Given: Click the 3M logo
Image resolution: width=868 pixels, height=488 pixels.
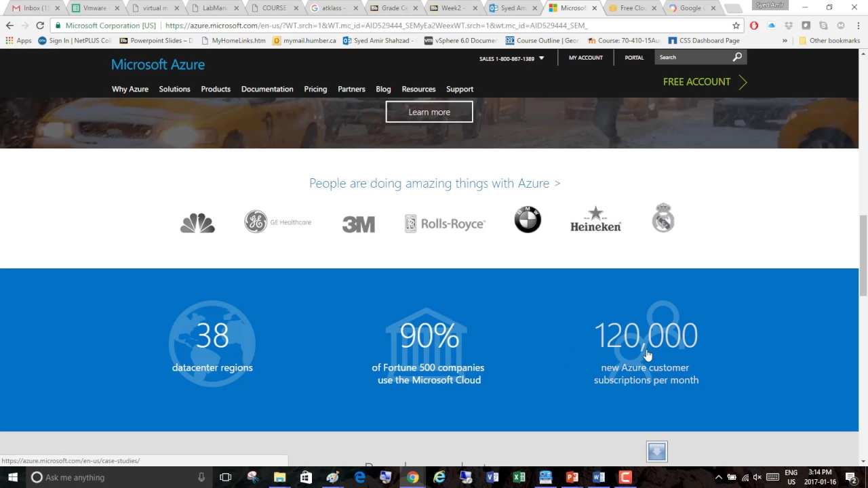Looking at the screenshot, I should tap(359, 224).
